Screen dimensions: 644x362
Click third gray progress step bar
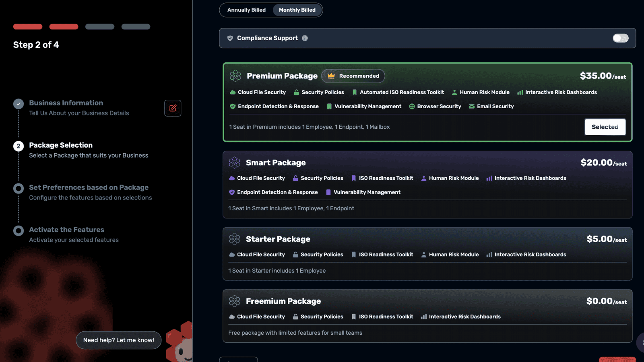click(x=100, y=27)
